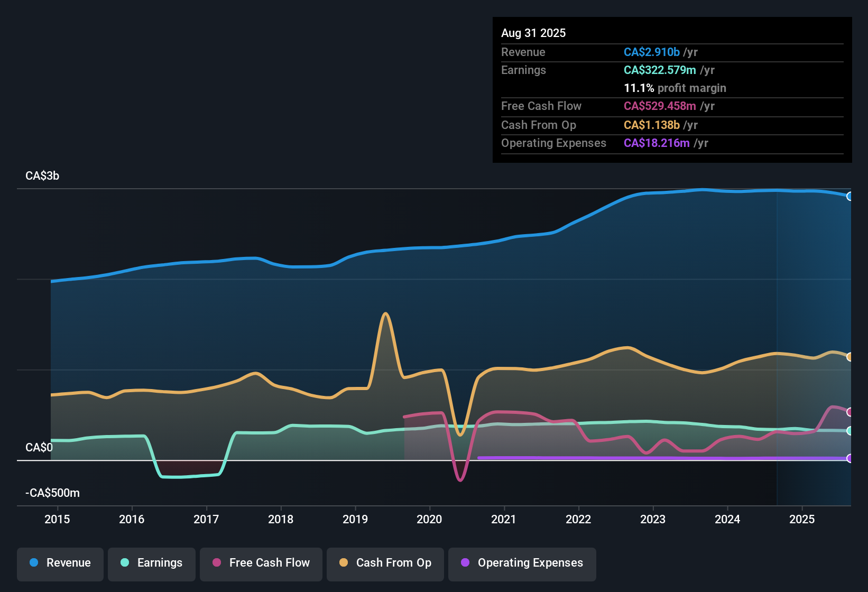Click the CA$322.579m earnings value
The height and width of the screenshot is (592, 868).
pyautogui.click(x=660, y=70)
